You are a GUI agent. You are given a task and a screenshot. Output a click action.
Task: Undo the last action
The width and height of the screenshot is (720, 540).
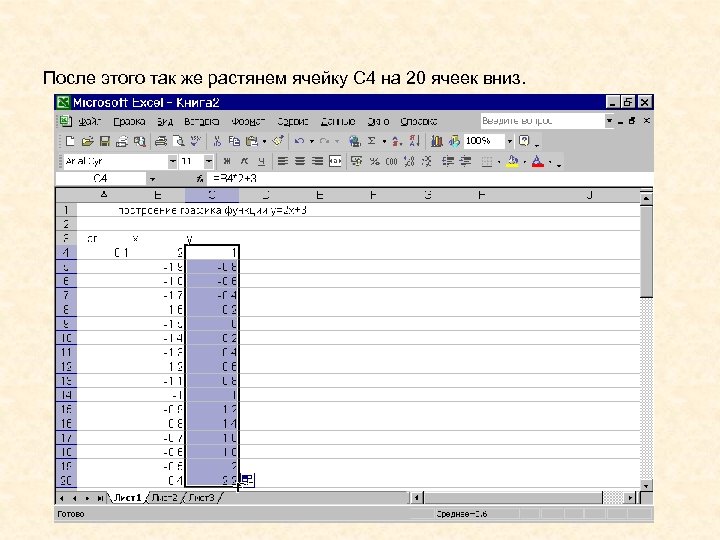[299, 141]
